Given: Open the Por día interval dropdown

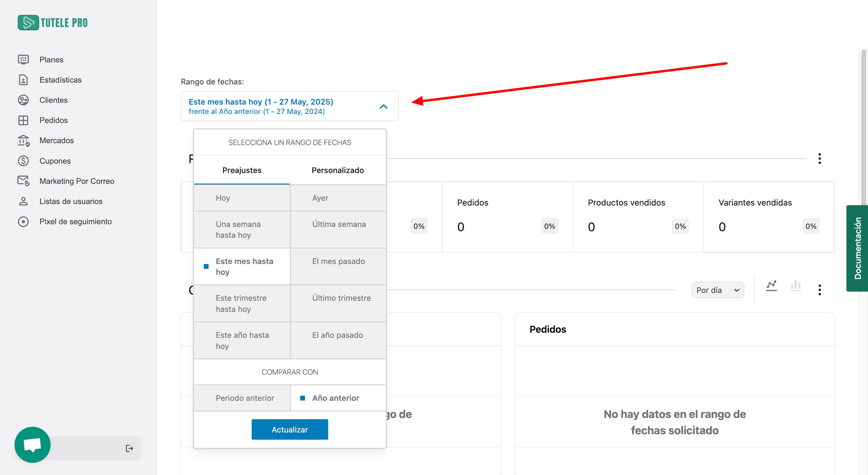Looking at the screenshot, I should coord(718,290).
